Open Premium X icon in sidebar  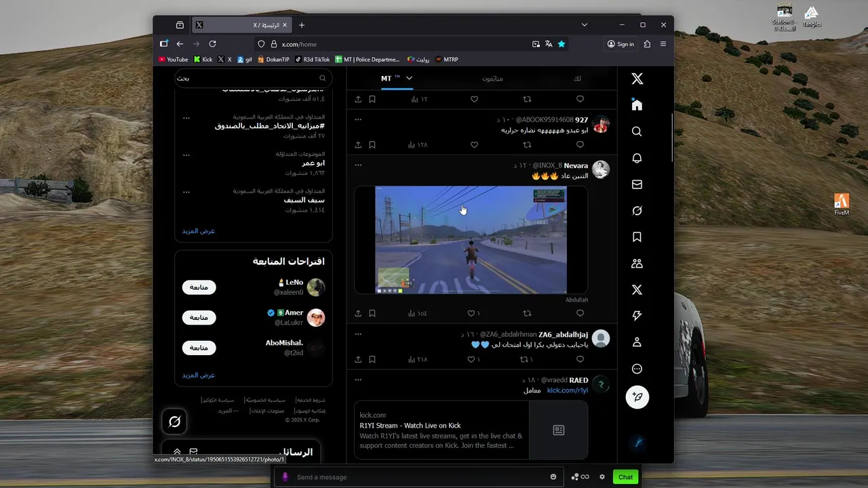[x=637, y=290]
